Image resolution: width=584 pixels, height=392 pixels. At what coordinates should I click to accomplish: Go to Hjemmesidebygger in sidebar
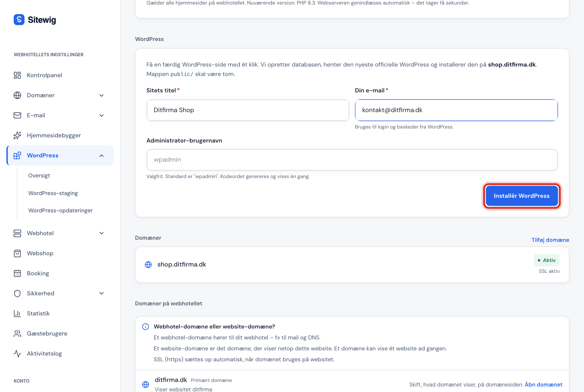(54, 135)
